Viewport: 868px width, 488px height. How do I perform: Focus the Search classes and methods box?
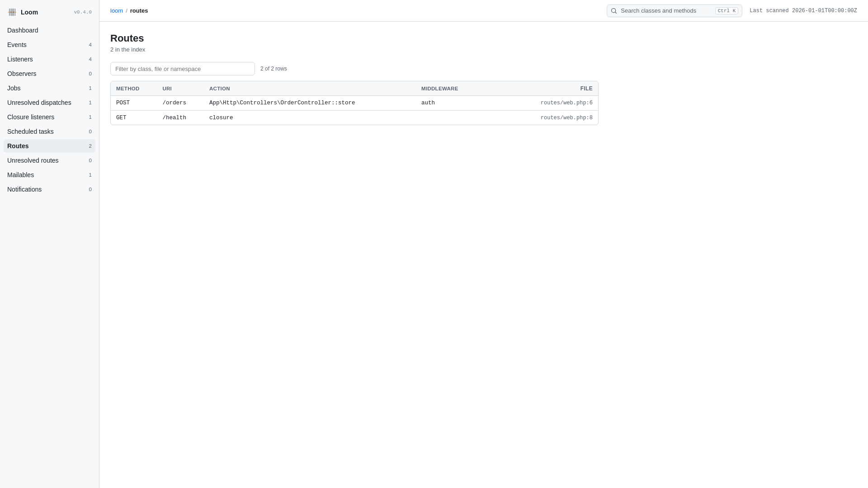tap(674, 11)
